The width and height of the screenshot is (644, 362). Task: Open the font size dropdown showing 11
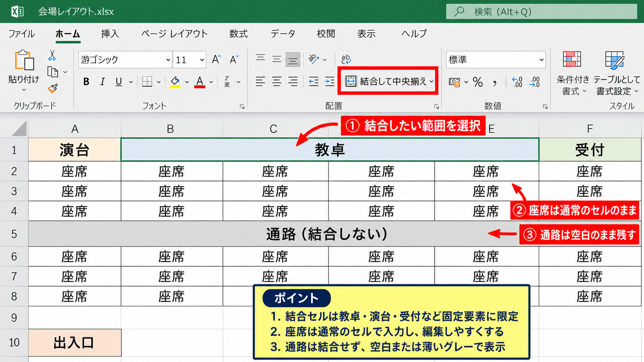[x=201, y=60]
